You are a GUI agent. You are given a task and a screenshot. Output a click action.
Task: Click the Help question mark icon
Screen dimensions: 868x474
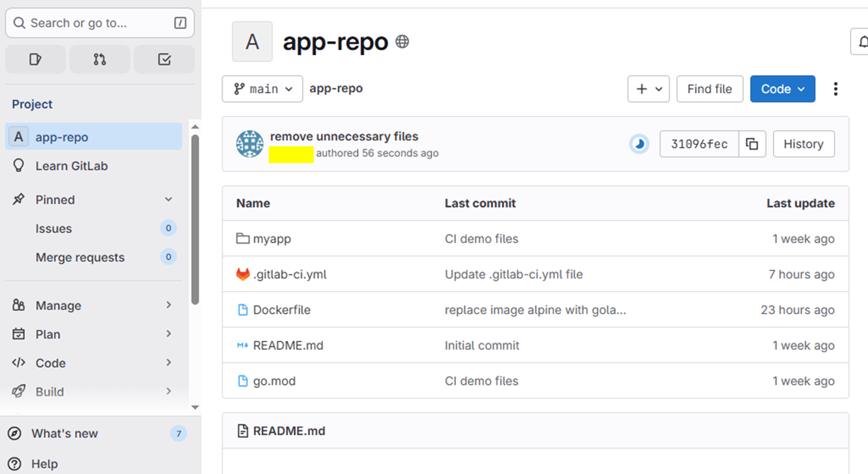click(x=15, y=464)
